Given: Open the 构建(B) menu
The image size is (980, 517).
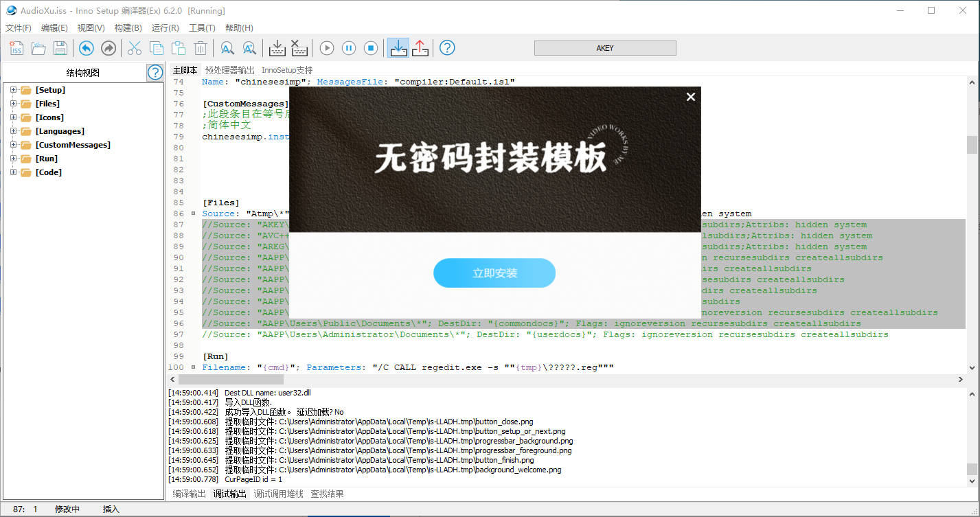Looking at the screenshot, I should 127,28.
